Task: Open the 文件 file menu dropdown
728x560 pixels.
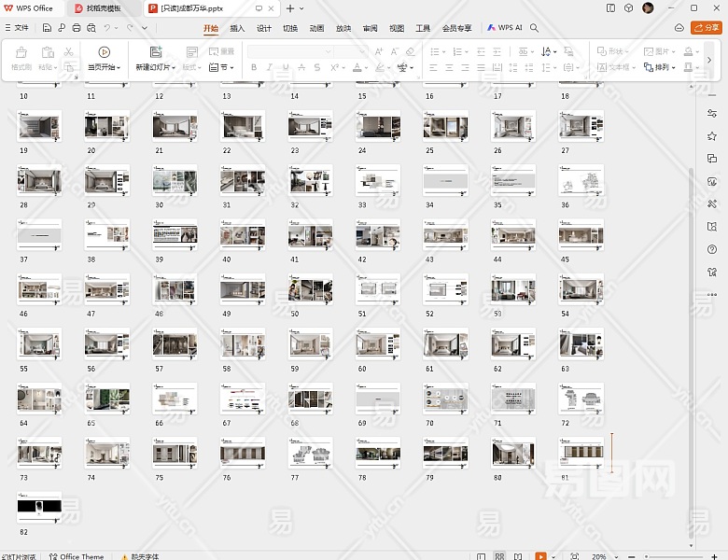Action: [17, 28]
